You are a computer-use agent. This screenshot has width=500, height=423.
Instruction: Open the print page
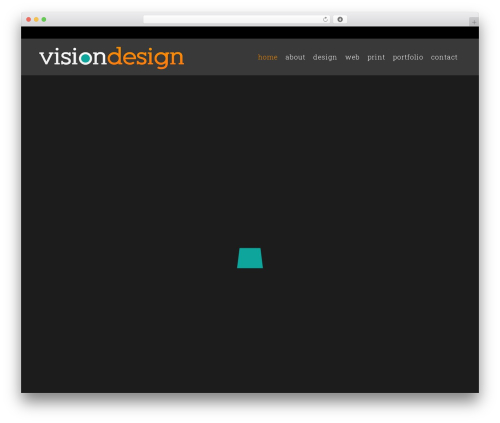(x=376, y=58)
